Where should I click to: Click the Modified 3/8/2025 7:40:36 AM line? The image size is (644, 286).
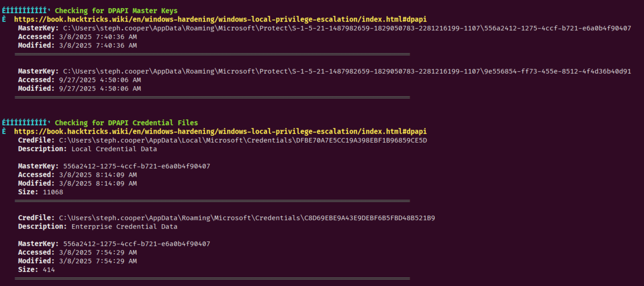[x=98, y=45]
